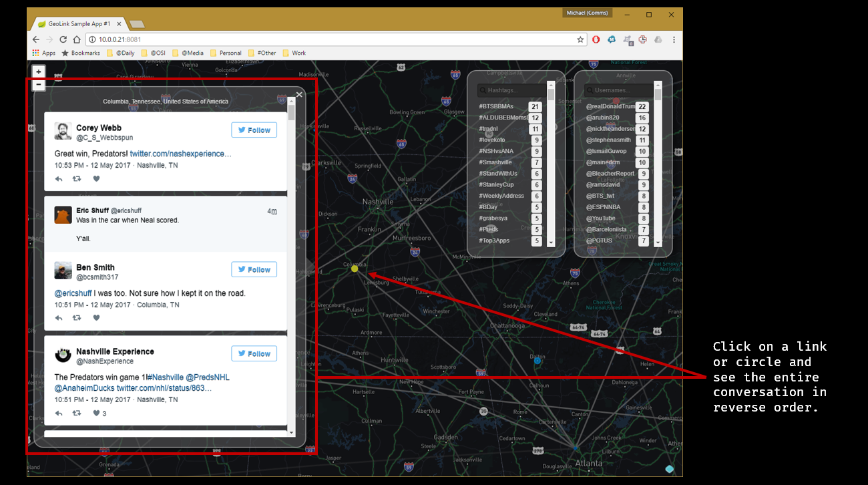Zoom out the map with minus button
Screen dimensions: 868x485
(39, 84)
